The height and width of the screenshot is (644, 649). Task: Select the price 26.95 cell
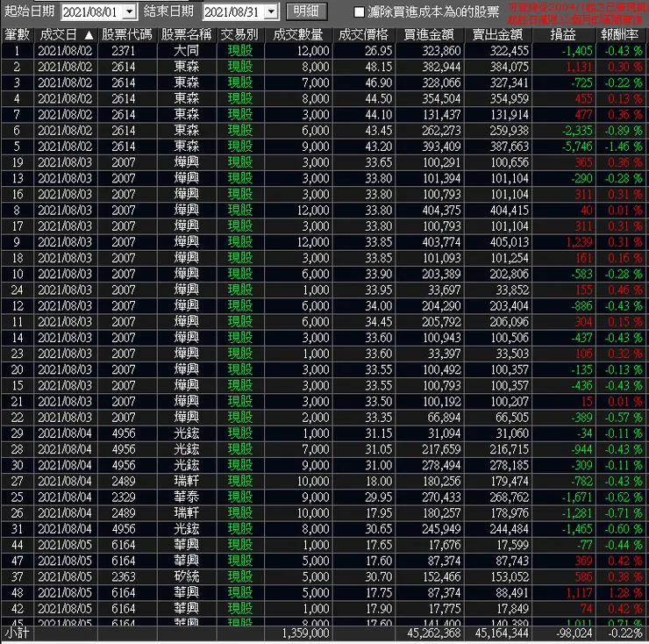pyautogui.click(x=364, y=51)
